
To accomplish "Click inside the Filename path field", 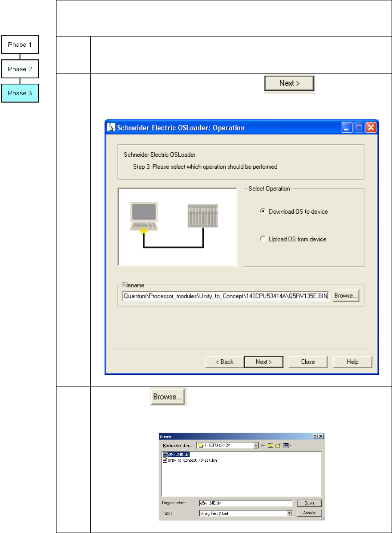I will [226, 296].
